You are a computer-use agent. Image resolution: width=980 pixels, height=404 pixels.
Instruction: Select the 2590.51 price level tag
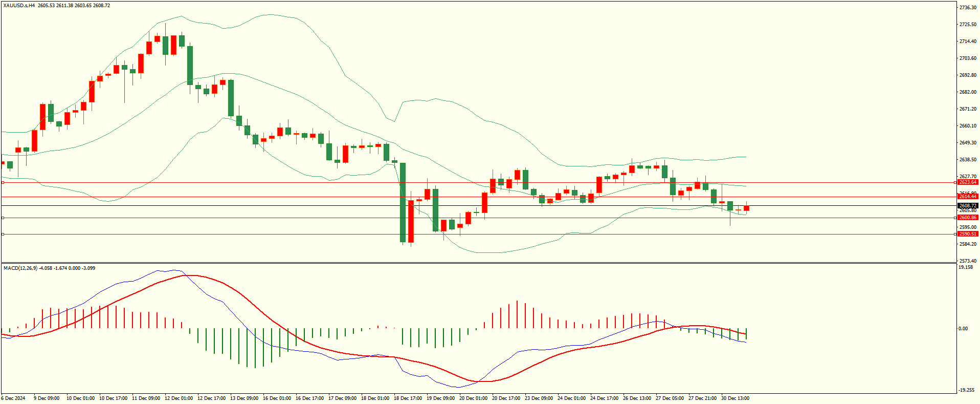coord(967,234)
